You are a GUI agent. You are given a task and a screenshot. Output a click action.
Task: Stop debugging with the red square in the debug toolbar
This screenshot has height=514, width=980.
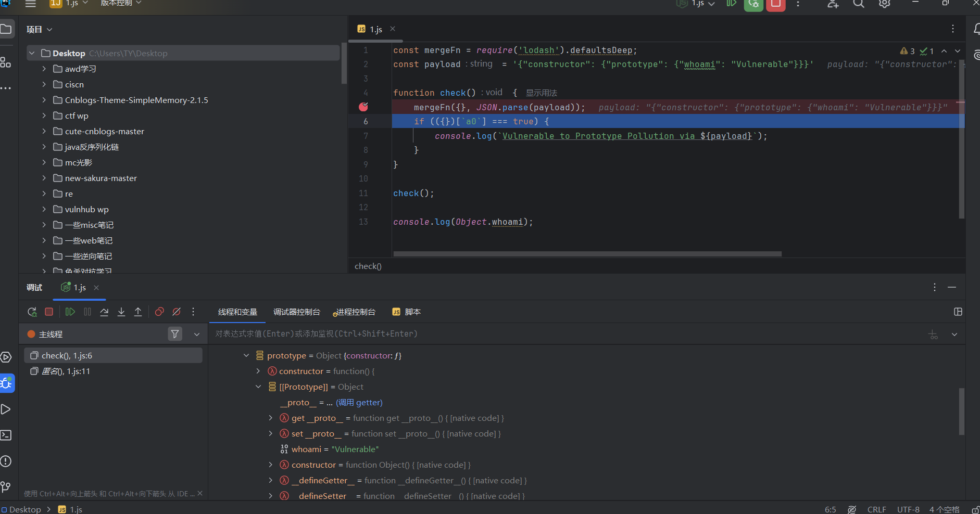click(49, 312)
